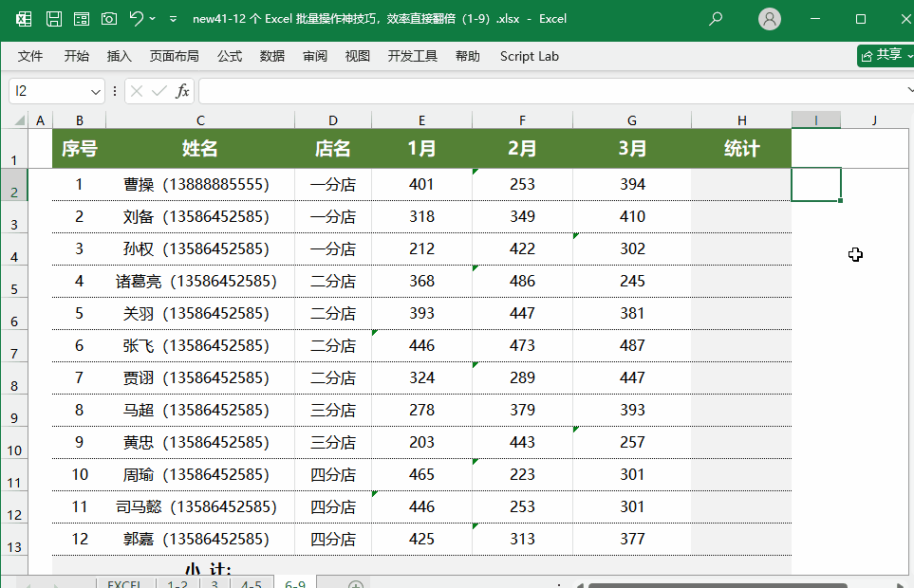Open the 视图 tab
The image size is (914, 588).
(x=357, y=56)
